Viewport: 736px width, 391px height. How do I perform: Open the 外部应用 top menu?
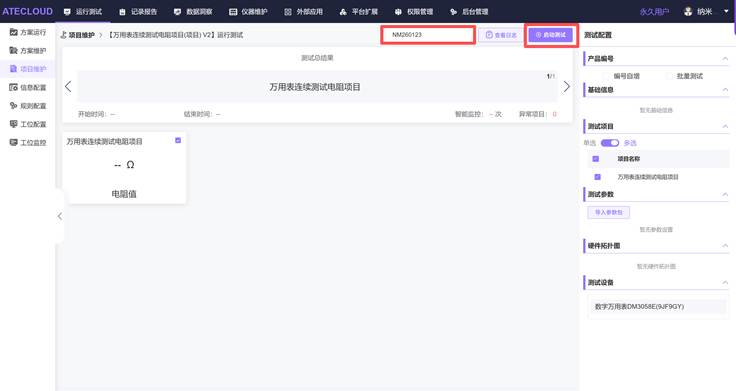(x=303, y=12)
